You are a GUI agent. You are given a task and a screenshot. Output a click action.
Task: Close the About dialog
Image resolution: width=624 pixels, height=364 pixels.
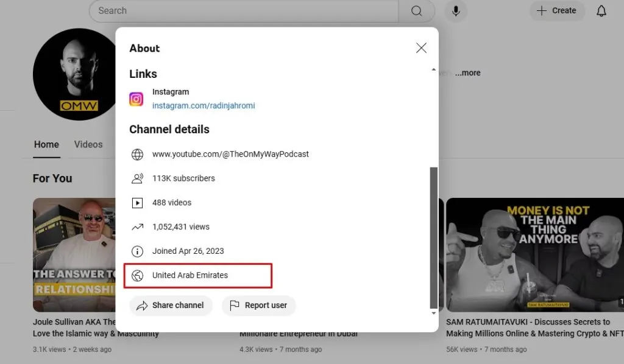coord(421,48)
